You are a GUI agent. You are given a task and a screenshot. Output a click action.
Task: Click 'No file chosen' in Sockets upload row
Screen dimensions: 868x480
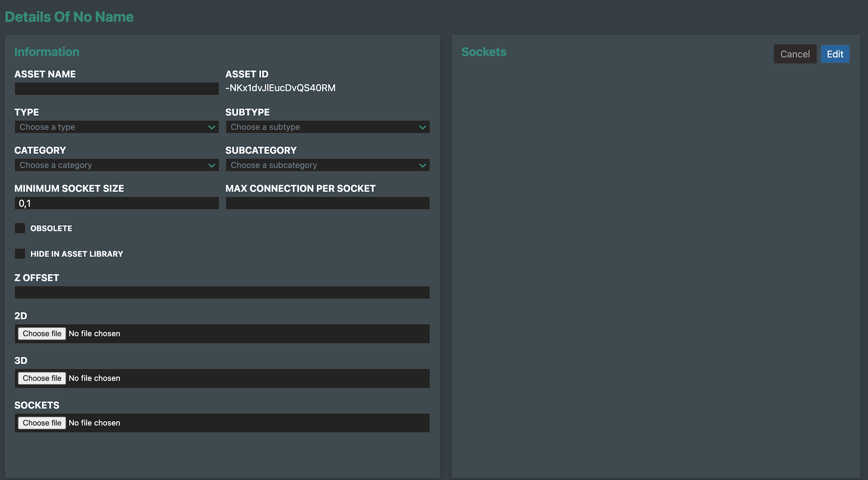coord(94,423)
